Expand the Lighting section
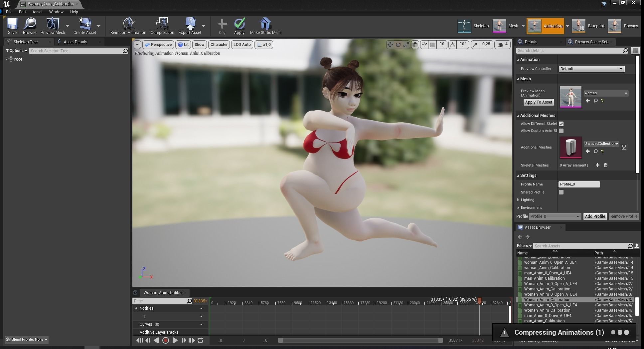 click(518, 200)
